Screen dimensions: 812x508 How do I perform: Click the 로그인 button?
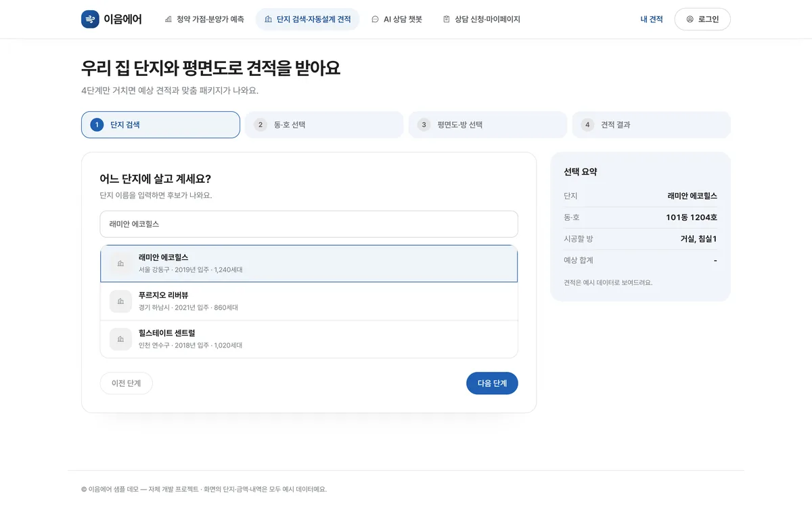(x=702, y=20)
